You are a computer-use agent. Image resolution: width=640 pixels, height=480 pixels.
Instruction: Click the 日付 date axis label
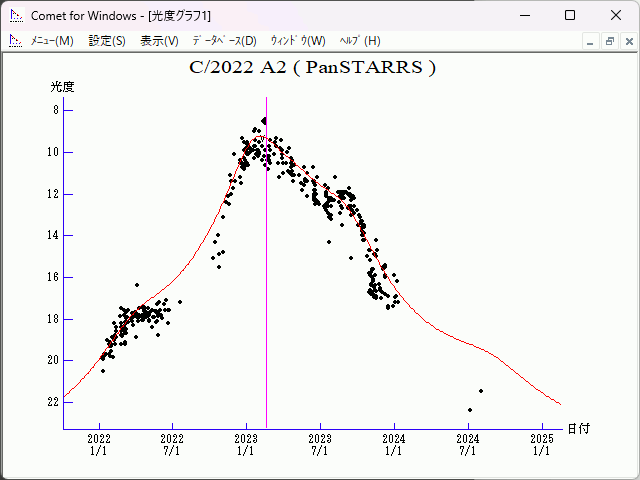(x=578, y=428)
